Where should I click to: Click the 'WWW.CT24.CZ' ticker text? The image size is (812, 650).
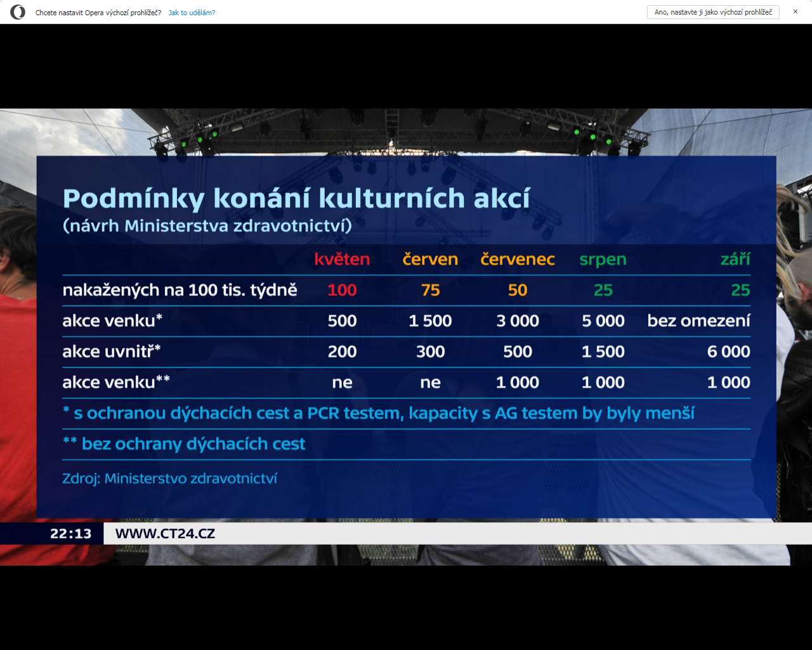[165, 534]
